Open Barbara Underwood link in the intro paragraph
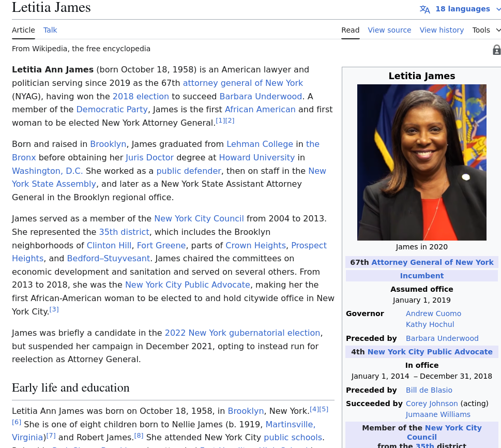This screenshot has height=448, width=501. pos(261,97)
